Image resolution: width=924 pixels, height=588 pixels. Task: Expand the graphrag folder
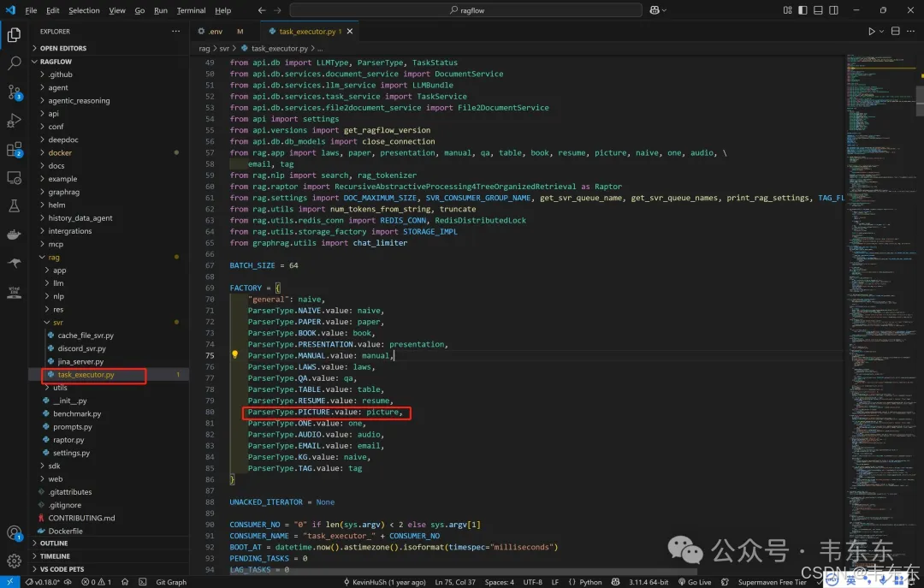click(63, 192)
